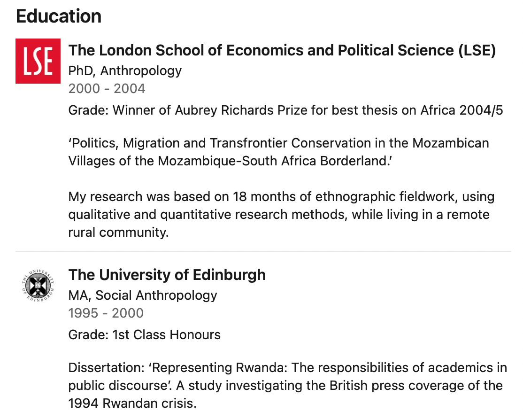Screen dimensions: 523x420
Task: Open The University of Edinburgh link
Action: click(x=167, y=275)
